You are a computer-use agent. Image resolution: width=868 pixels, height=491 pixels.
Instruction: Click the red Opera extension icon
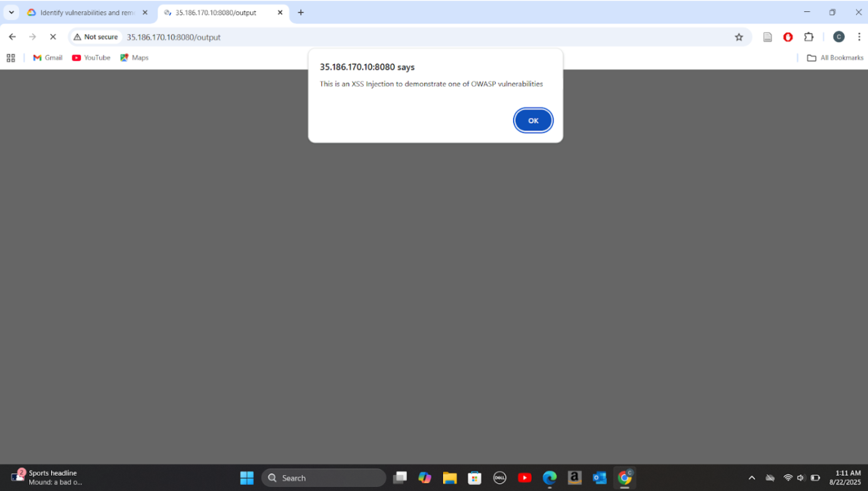pyautogui.click(x=788, y=37)
